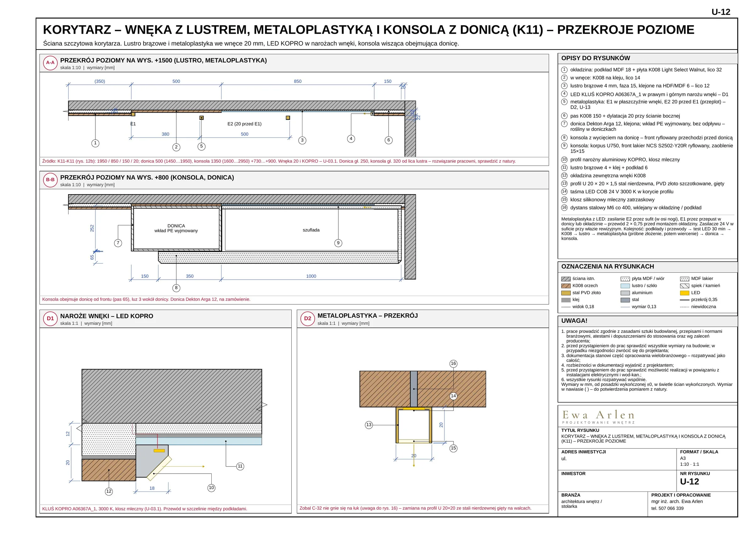Click callout bubble 8 below konsola section

[x=176, y=288]
